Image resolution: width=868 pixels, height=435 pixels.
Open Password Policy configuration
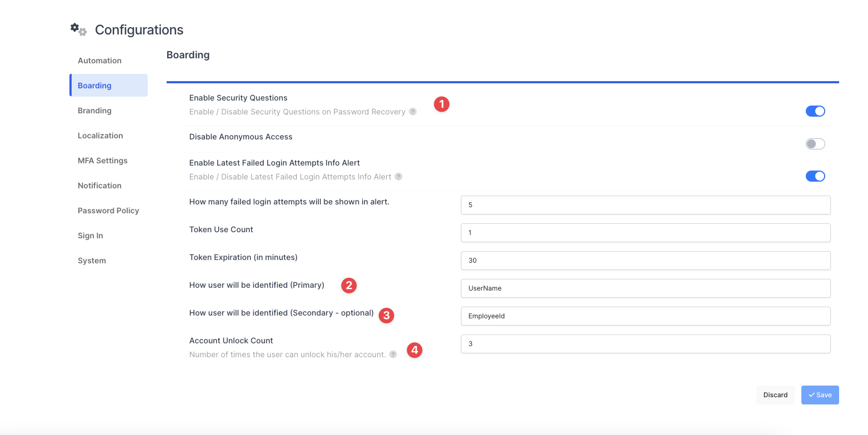click(108, 211)
